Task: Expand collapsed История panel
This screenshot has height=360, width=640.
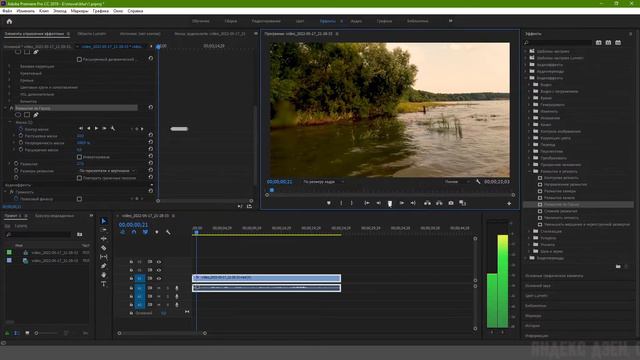Action: click(532, 326)
